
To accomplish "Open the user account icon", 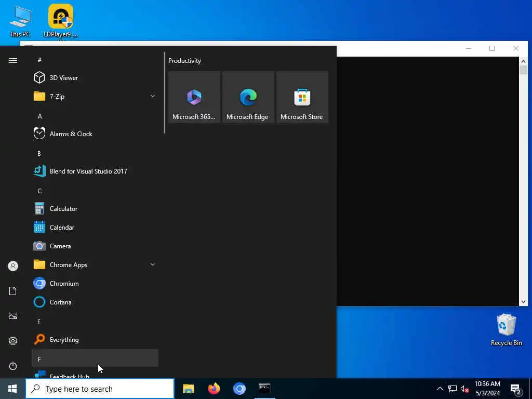I will click(x=13, y=266).
